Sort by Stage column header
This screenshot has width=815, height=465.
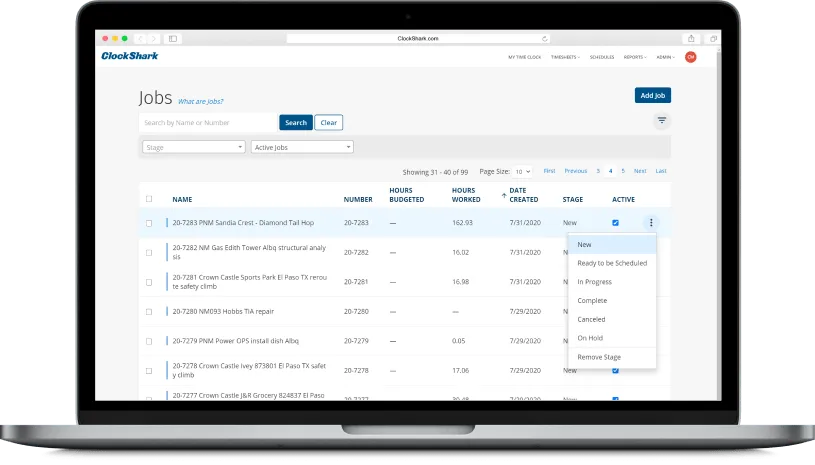pyautogui.click(x=573, y=200)
